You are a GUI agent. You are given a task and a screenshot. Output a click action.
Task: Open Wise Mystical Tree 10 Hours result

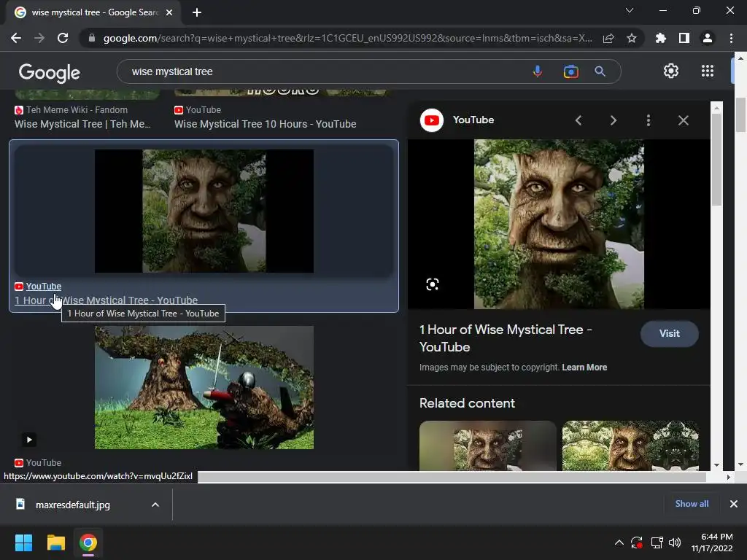click(x=266, y=124)
